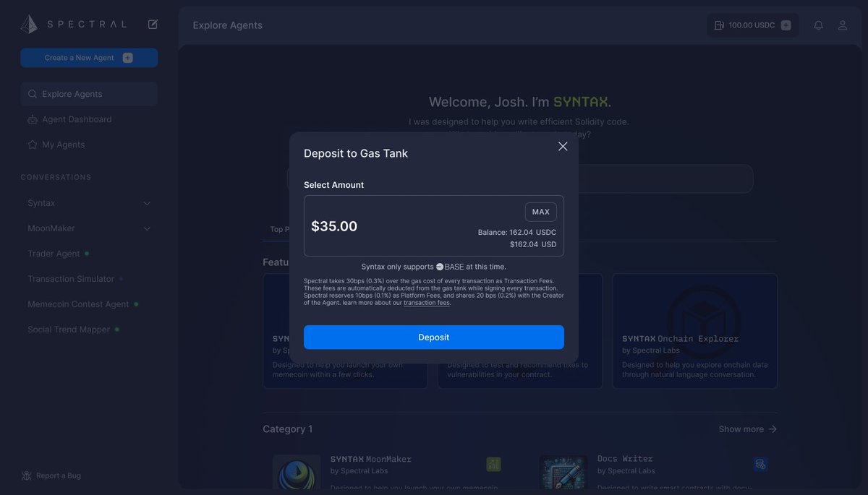Click the Syntax Onchain Explorer card

tap(695, 331)
